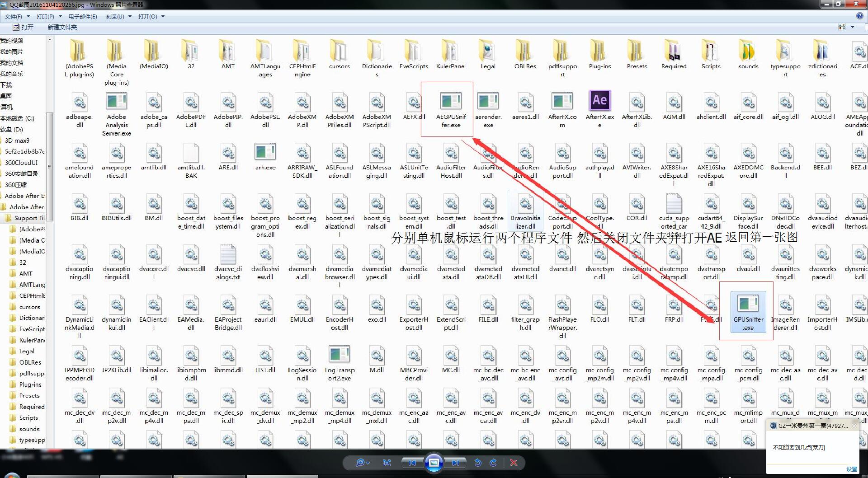
Task: Select the GPUSniffer.exe file icon
Action: (x=748, y=304)
